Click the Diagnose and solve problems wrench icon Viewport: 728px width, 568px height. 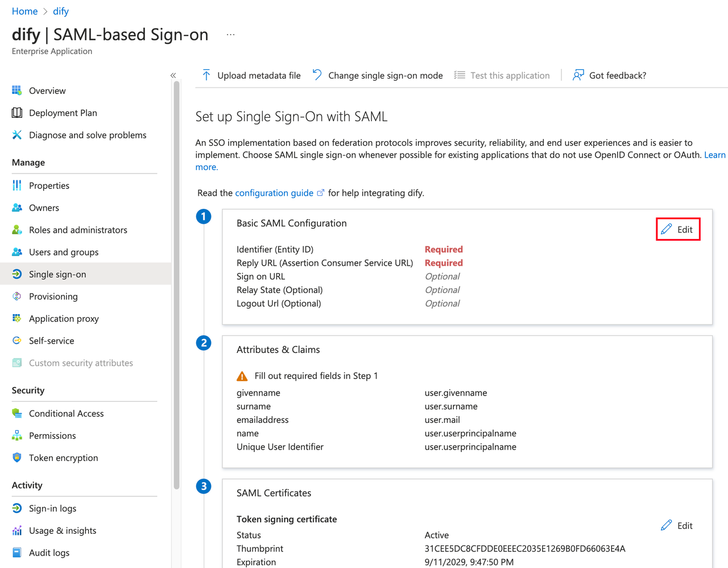(x=17, y=135)
